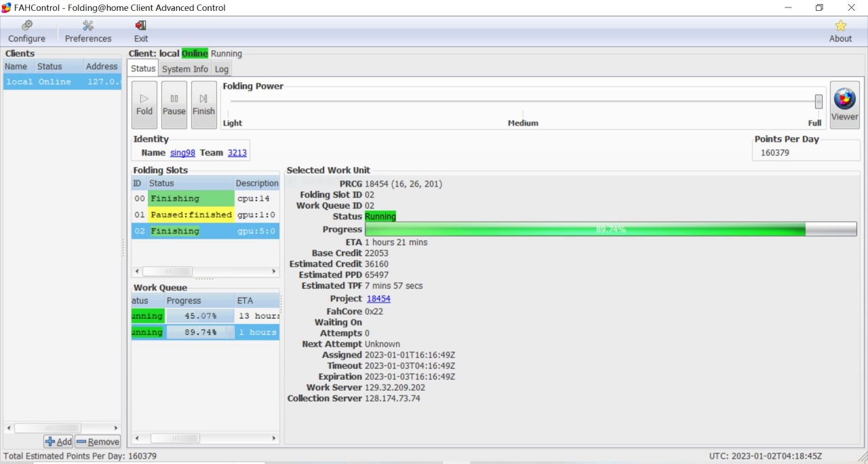The height and width of the screenshot is (464, 868).
Task: Click the Finish button
Action: click(203, 105)
